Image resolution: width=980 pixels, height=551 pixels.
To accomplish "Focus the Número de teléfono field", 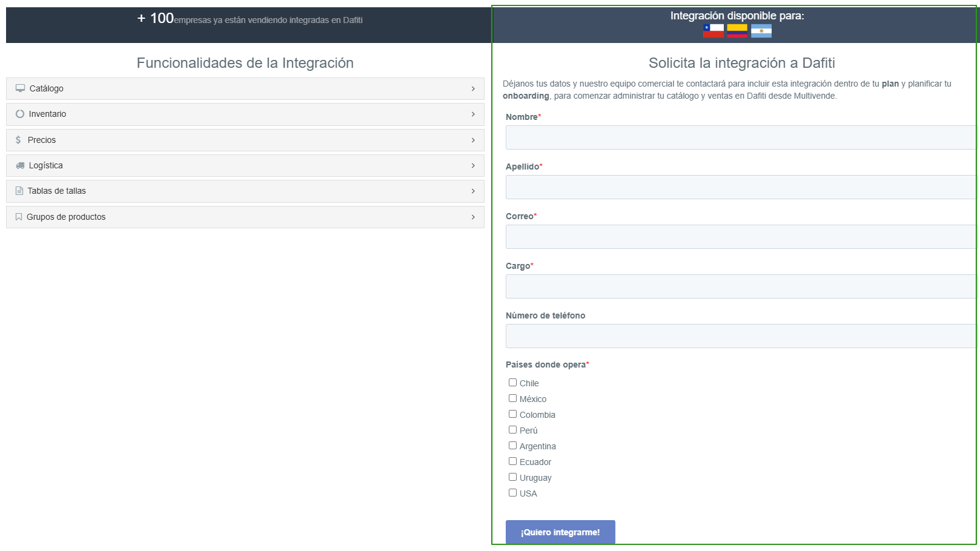I will [741, 336].
